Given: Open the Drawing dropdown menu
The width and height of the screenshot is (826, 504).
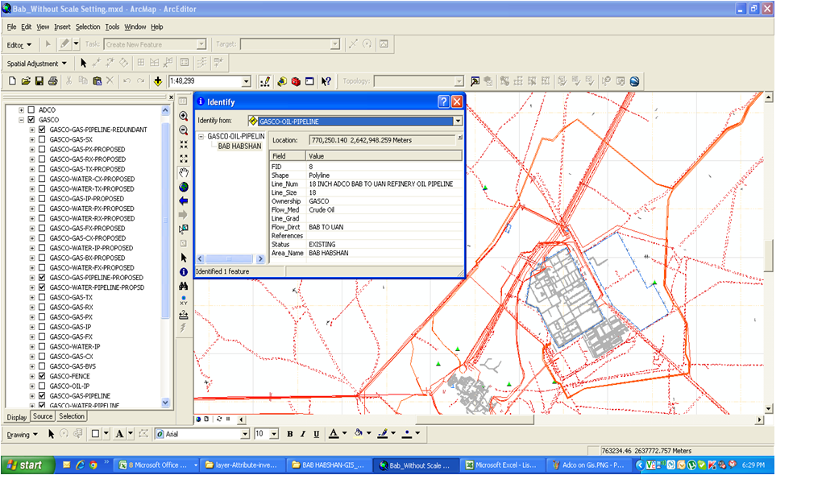Looking at the screenshot, I should [x=22, y=435].
